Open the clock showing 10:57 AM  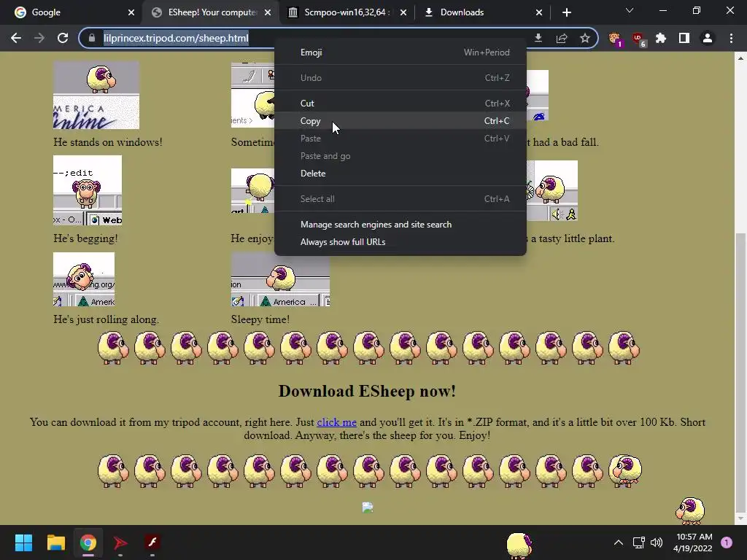693,542
